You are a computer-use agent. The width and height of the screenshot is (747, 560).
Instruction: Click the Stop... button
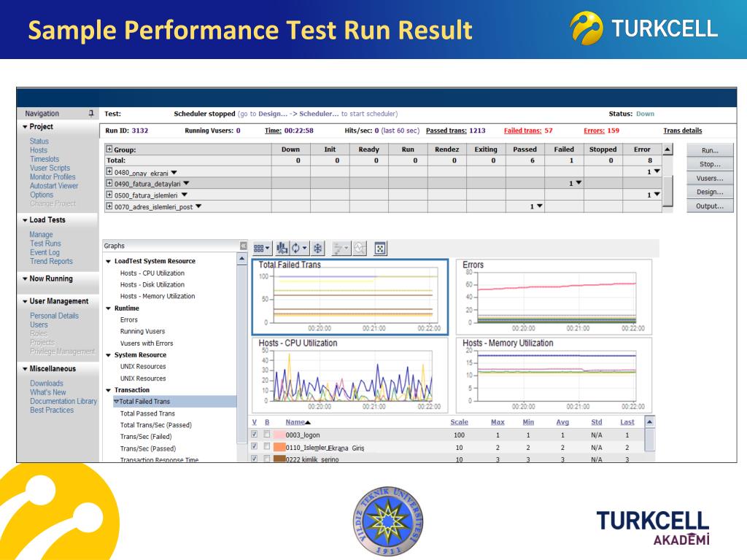[x=710, y=164]
